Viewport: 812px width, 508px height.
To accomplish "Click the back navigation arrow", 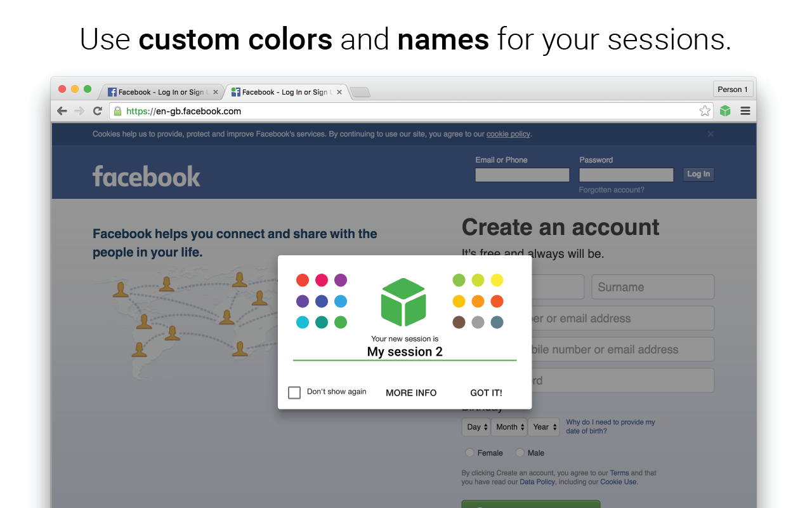I will tap(62, 110).
